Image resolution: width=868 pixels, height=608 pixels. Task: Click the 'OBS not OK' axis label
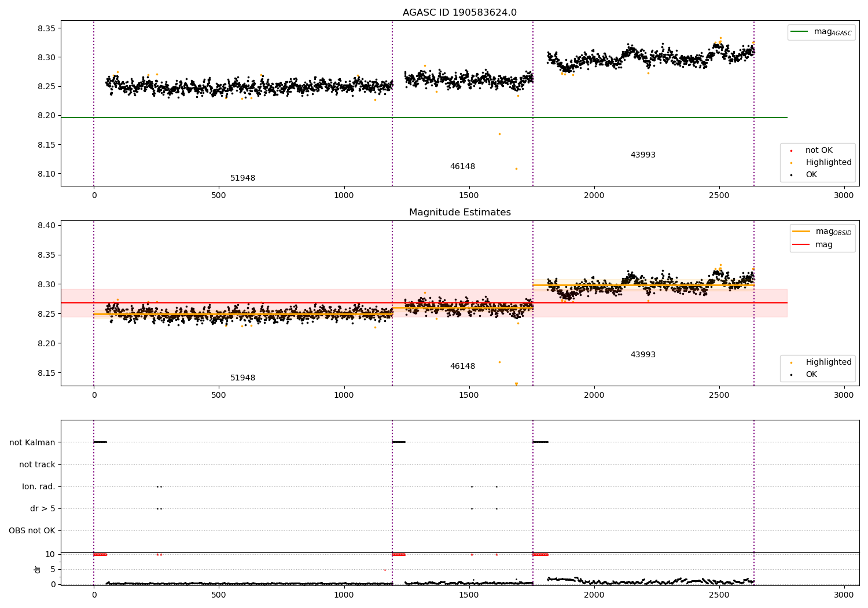coord(32,531)
